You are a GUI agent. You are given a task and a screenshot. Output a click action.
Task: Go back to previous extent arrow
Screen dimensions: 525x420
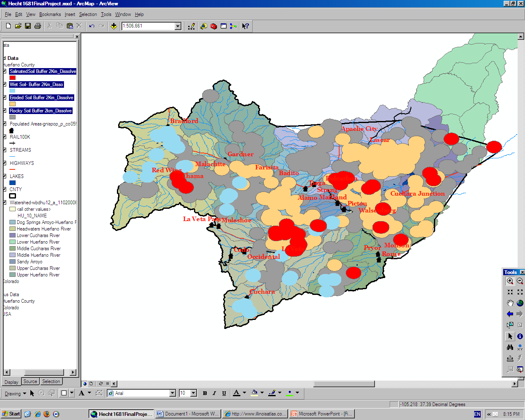510,314
